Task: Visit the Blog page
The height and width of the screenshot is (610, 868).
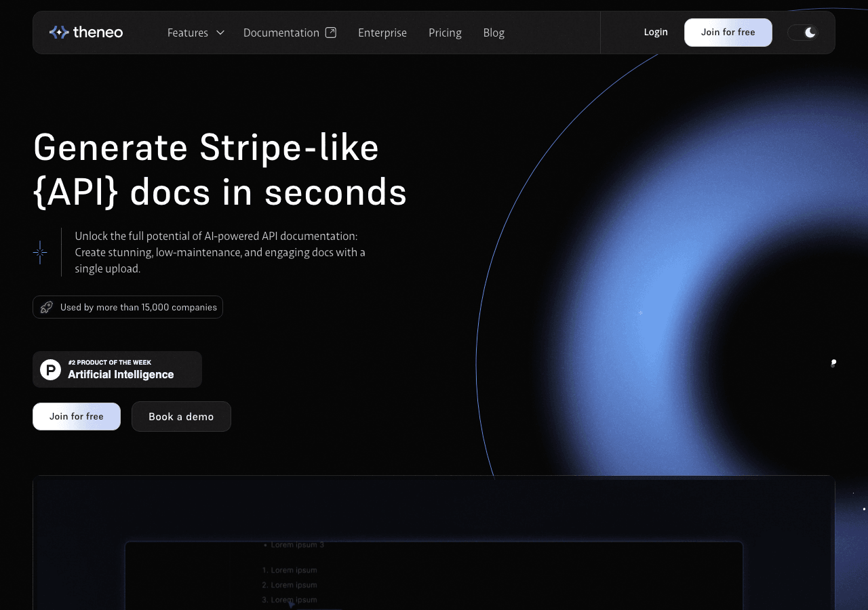Action: pos(494,33)
